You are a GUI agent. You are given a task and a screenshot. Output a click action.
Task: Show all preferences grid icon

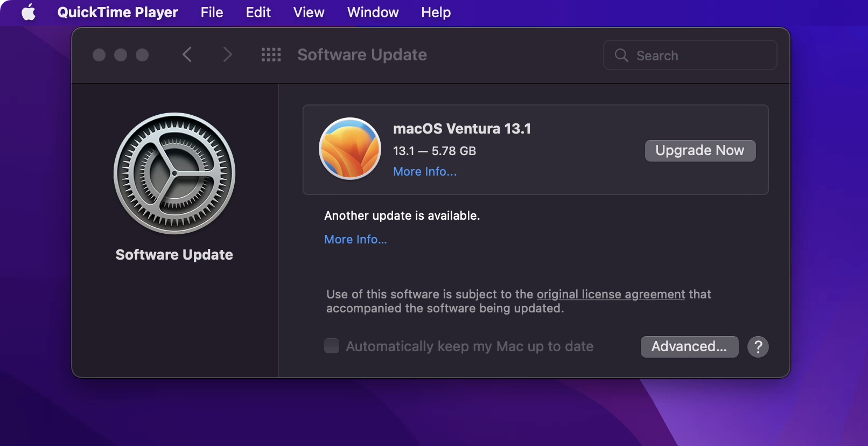(x=271, y=54)
